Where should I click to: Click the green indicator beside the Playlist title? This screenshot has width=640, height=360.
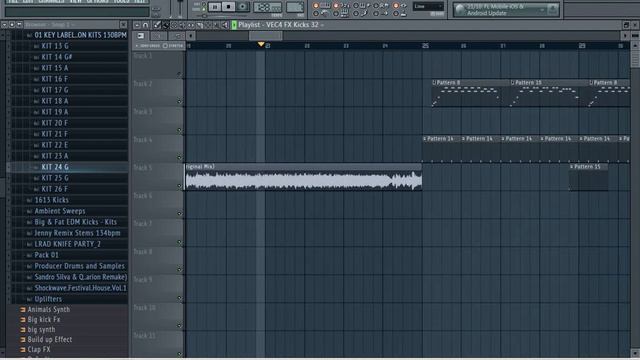(x=234, y=25)
